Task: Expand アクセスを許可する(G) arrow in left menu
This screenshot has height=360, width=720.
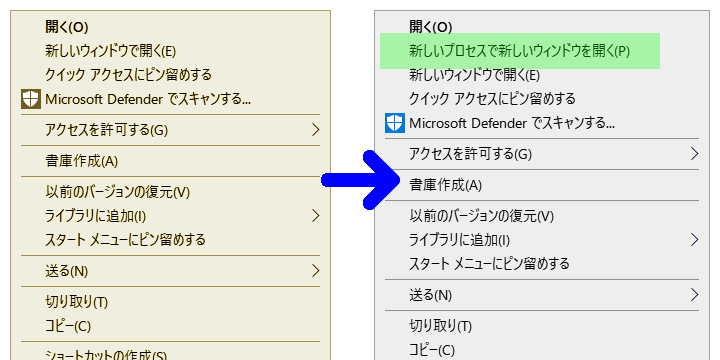Action: pos(315,130)
